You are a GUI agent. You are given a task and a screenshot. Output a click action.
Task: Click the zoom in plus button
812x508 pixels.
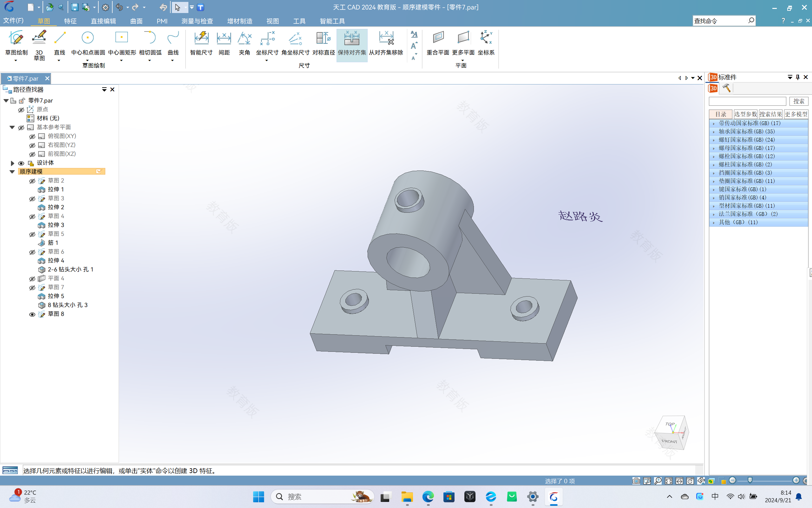[x=796, y=480]
